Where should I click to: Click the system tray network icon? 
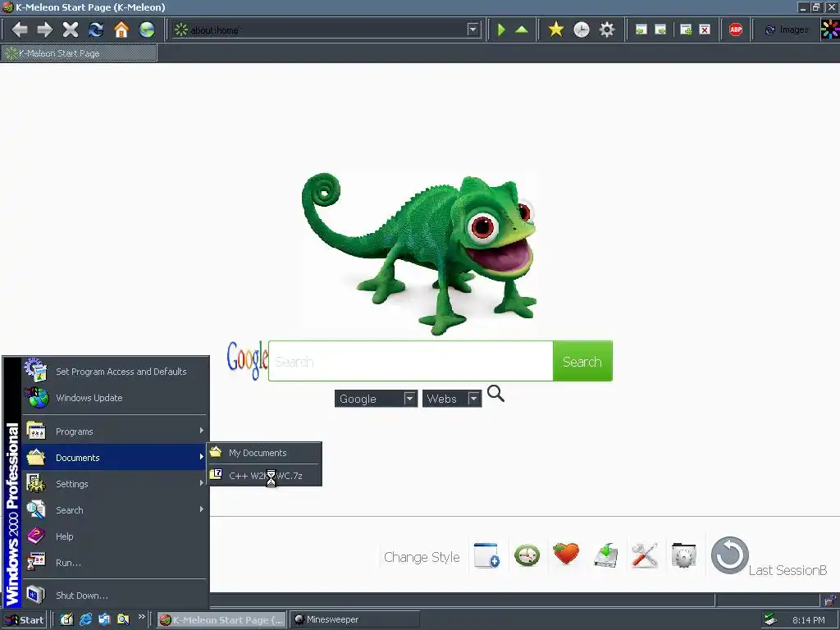(770, 619)
